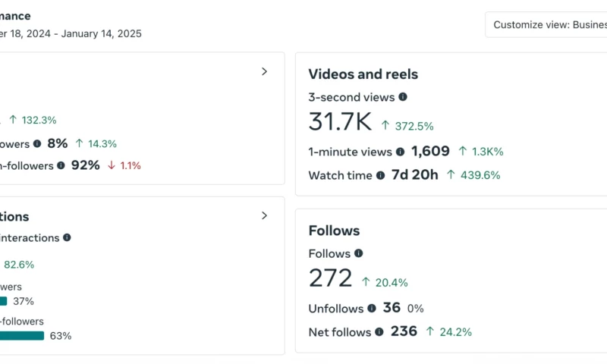
Task: Click the date range ending January 14, 2025
Action: tap(71, 33)
